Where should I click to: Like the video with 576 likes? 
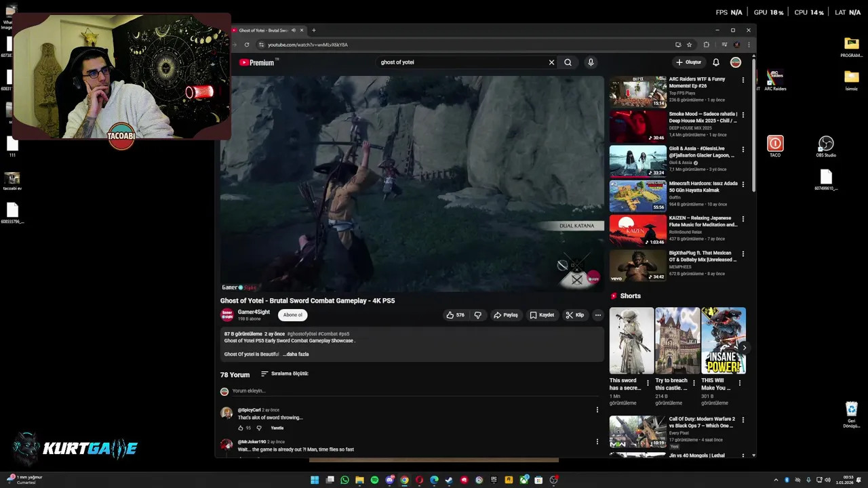click(456, 315)
